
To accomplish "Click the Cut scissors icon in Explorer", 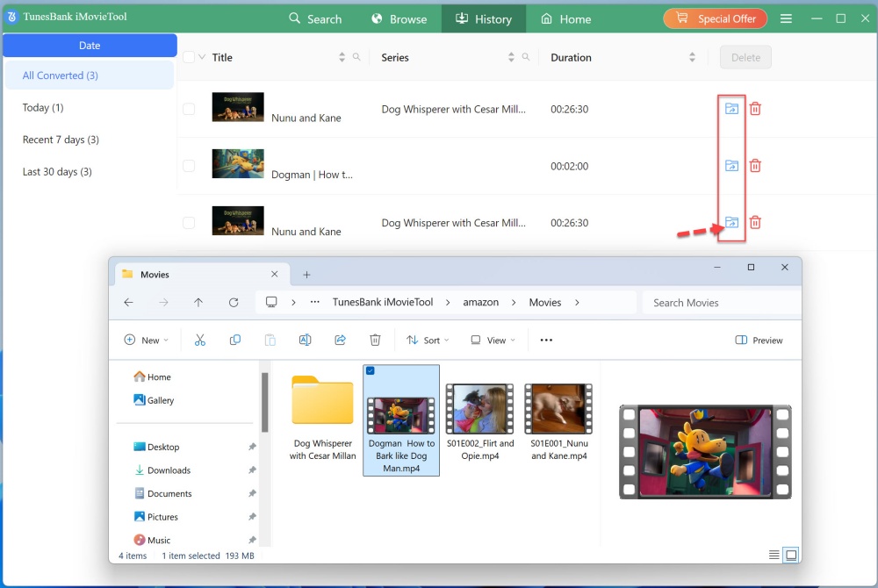I will coord(200,341).
